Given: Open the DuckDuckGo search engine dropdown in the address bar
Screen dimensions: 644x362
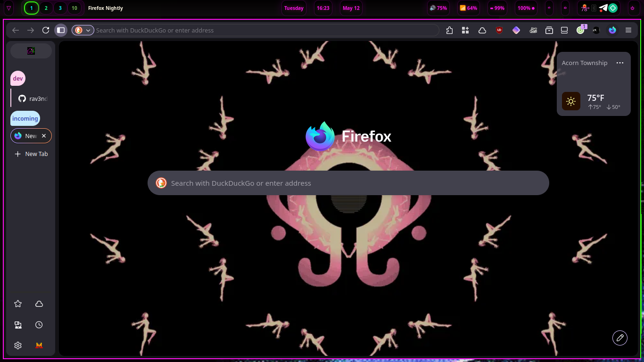Looking at the screenshot, I should pos(83,30).
